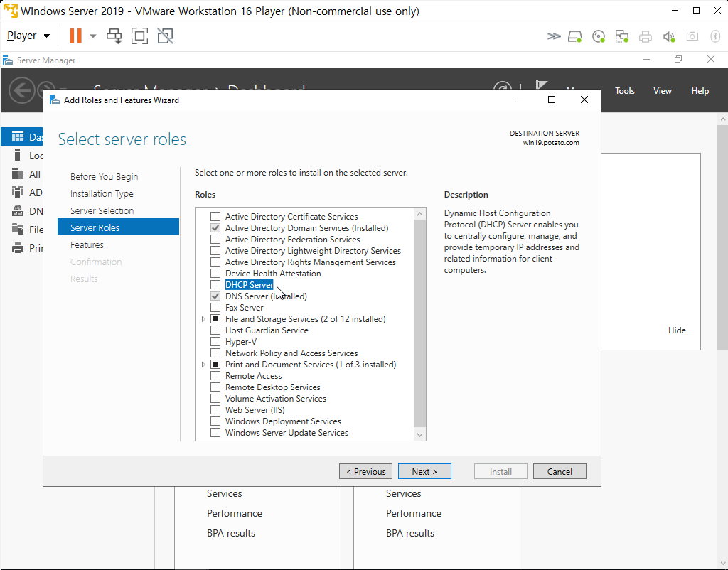Check Device Health Attestation role

pos(215,274)
